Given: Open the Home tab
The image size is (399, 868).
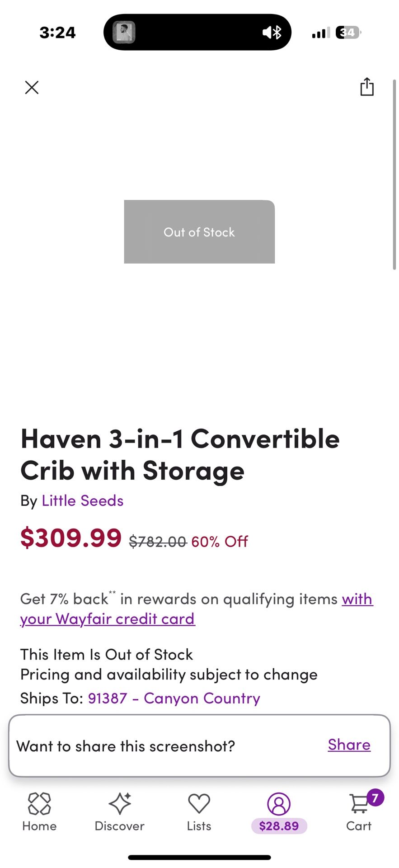Looking at the screenshot, I should click(x=39, y=812).
